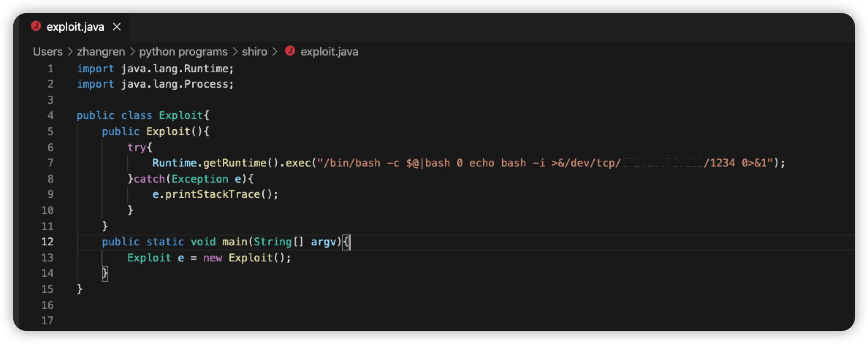Click the class name 'Exploit{' on line 4
Viewport: 868px width, 344px height.
click(x=184, y=115)
